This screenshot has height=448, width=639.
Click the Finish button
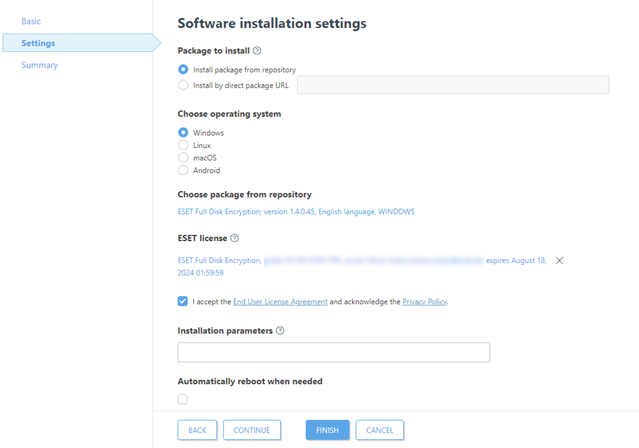click(x=327, y=430)
